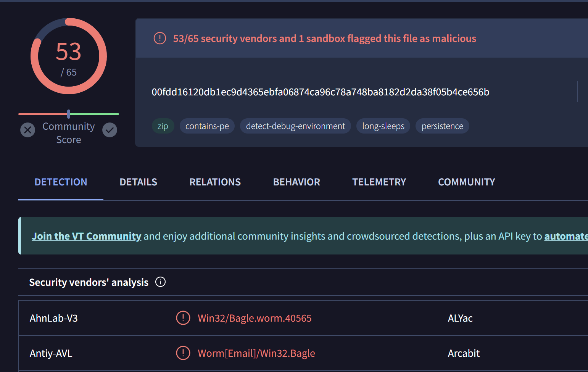The width and height of the screenshot is (588, 372).
Task: Select the contains-pe tag
Action: (x=207, y=126)
